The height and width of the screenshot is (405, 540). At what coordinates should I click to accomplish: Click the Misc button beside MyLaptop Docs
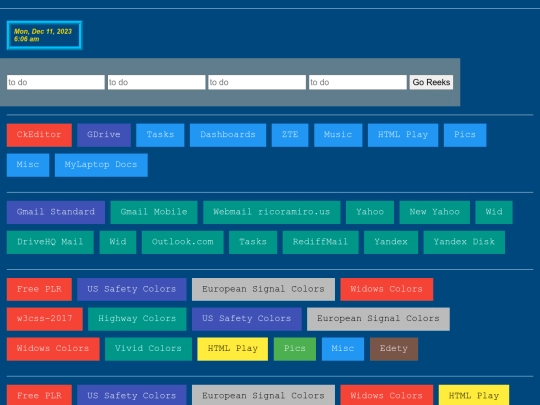pos(28,165)
